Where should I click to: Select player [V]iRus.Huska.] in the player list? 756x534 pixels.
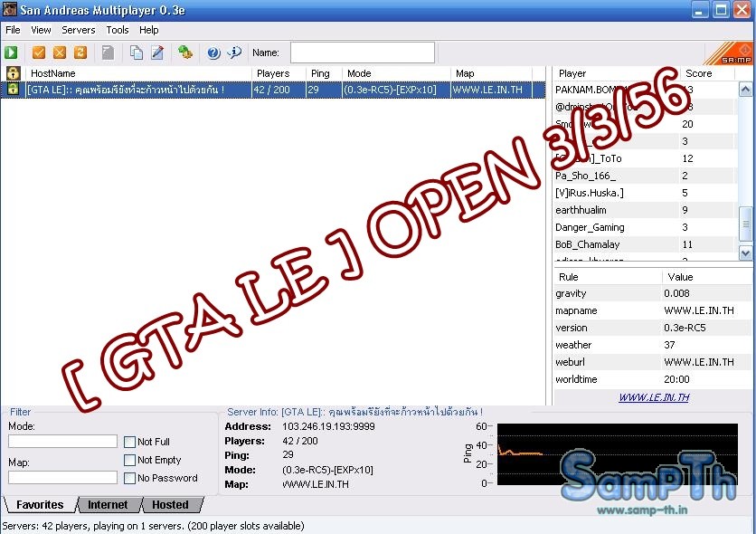(x=645, y=193)
